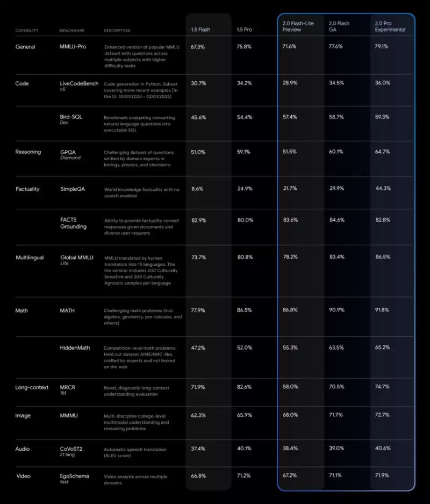This screenshot has height=504, width=430.
Task: Click the FACTS Grounding benchmark label
Action: (x=73, y=223)
